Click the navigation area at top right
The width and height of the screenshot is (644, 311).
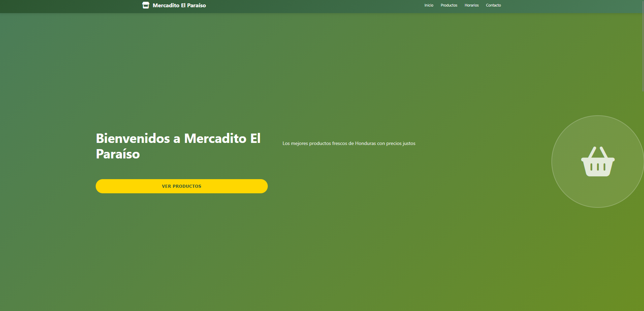[461, 5]
